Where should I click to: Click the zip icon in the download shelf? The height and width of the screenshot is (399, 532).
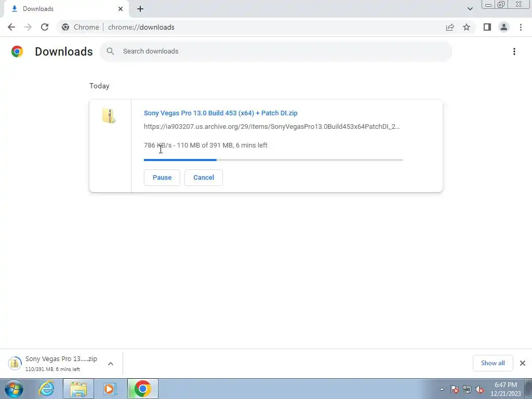coord(15,363)
